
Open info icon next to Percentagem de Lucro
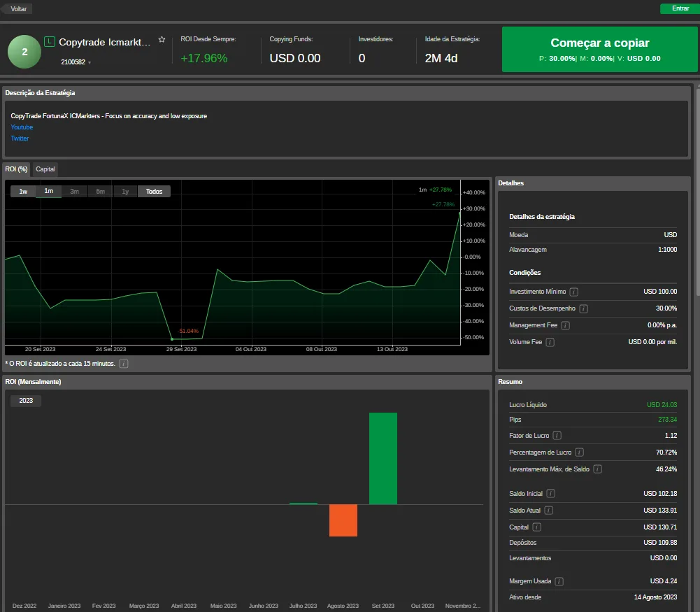[x=580, y=453]
